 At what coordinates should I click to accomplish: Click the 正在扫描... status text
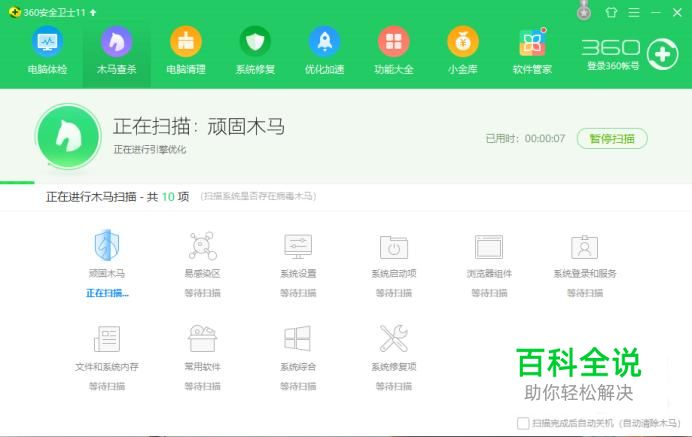(x=107, y=293)
